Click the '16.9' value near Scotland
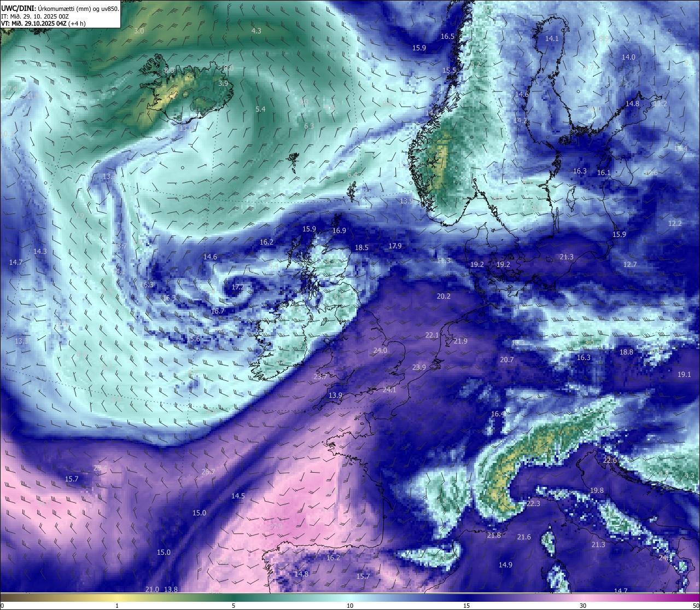 pyautogui.click(x=339, y=230)
